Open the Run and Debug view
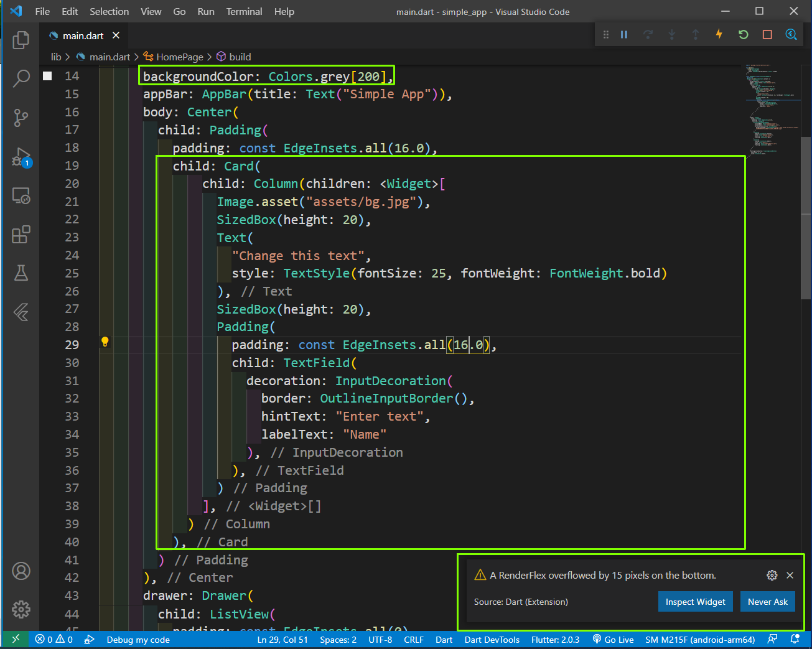This screenshot has height=649, width=812. (21, 157)
